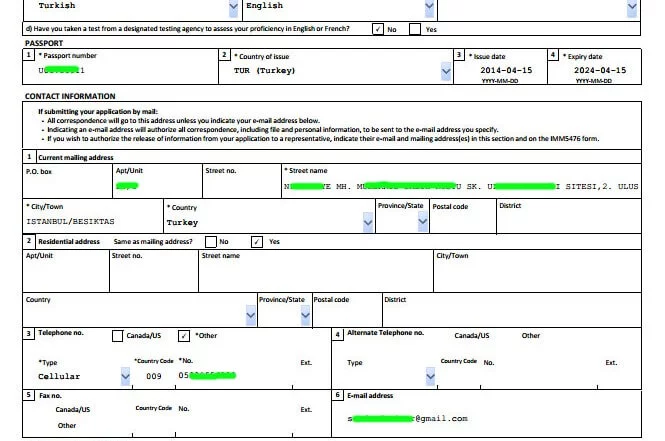This screenshot has height=441, width=665.
Task: Click Canada/US label under Fax no.
Action: point(73,410)
